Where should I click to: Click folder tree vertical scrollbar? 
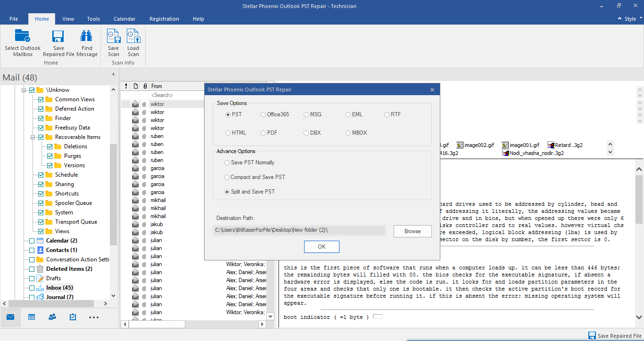[113, 194]
